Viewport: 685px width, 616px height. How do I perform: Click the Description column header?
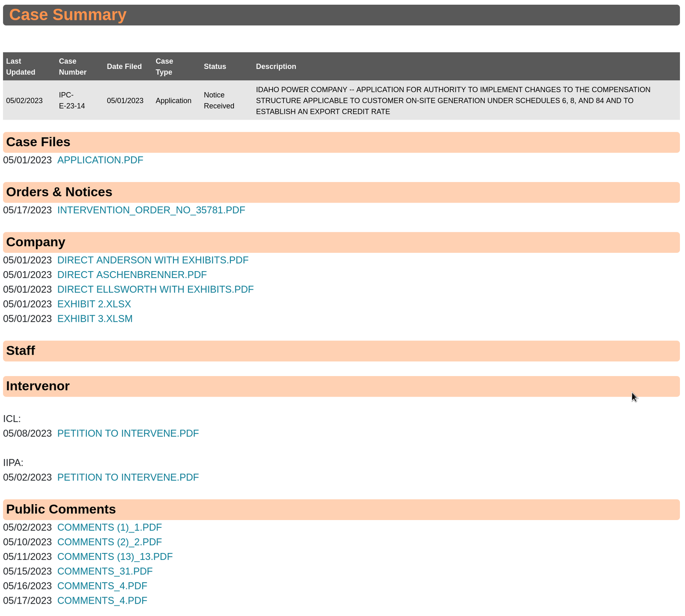[x=276, y=67]
